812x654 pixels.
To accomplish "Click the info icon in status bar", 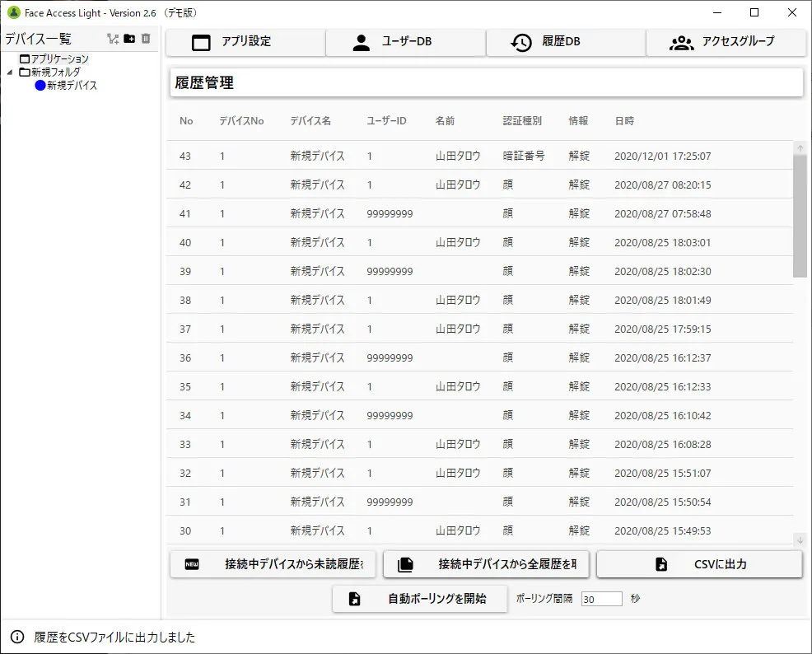I will [16, 637].
